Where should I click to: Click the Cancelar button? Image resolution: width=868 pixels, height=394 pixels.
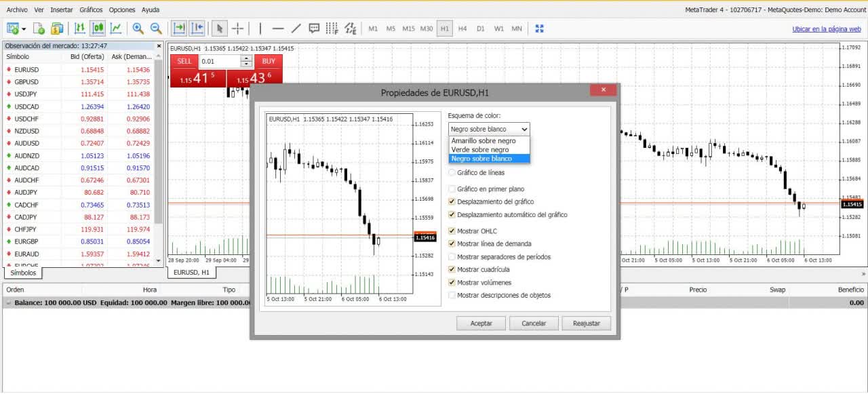(534, 323)
